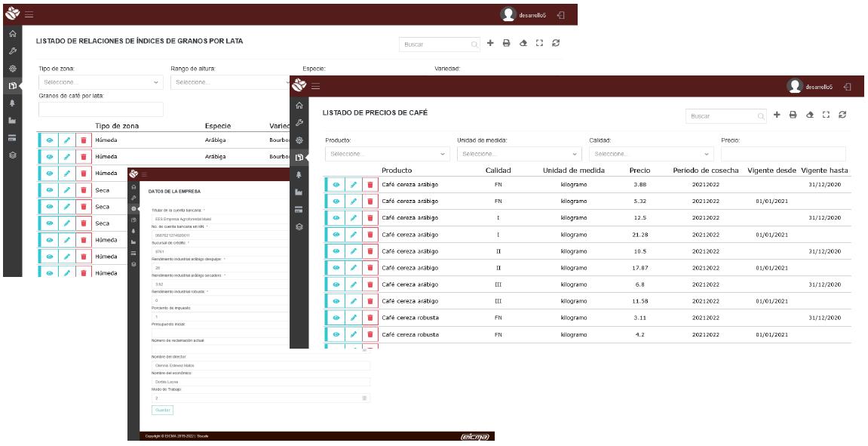The height and width of the screenshot is (446, 868).
Task: Edit the coffee price row priced 5.32
Action: (x=353, y=201)
